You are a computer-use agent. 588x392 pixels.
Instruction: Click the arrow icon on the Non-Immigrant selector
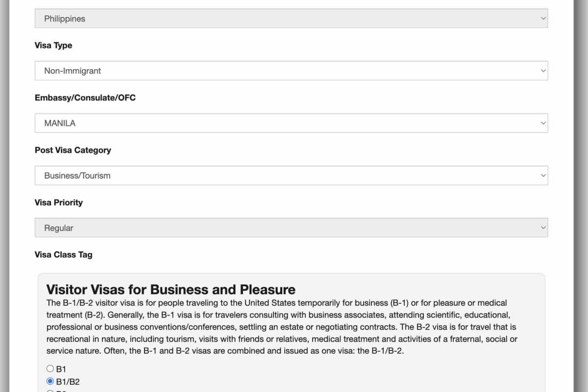tap(542, 71)
